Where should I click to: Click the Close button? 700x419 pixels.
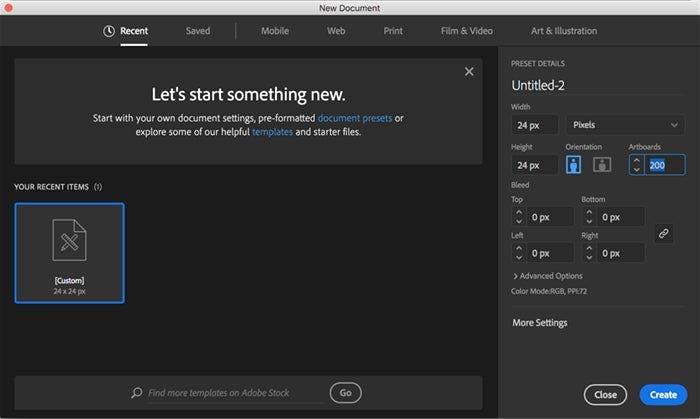[x=605, y=394]
